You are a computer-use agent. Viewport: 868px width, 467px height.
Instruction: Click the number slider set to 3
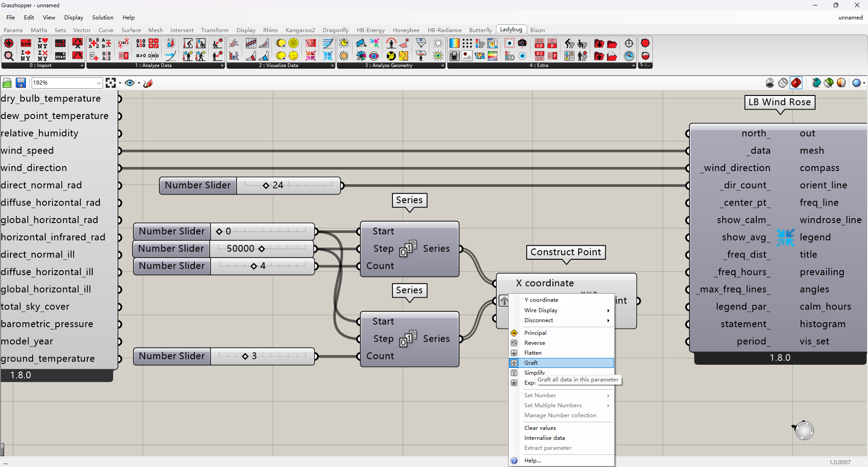224,356
